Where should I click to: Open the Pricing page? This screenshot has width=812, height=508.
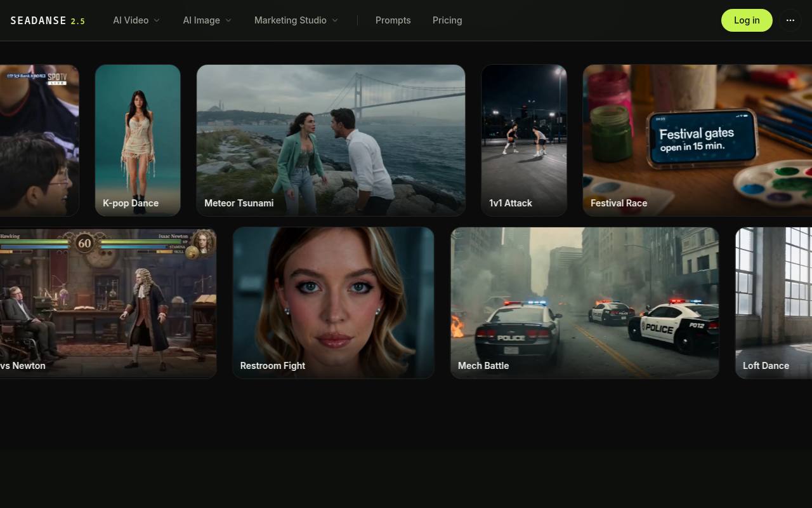click(x=447, y=20)
